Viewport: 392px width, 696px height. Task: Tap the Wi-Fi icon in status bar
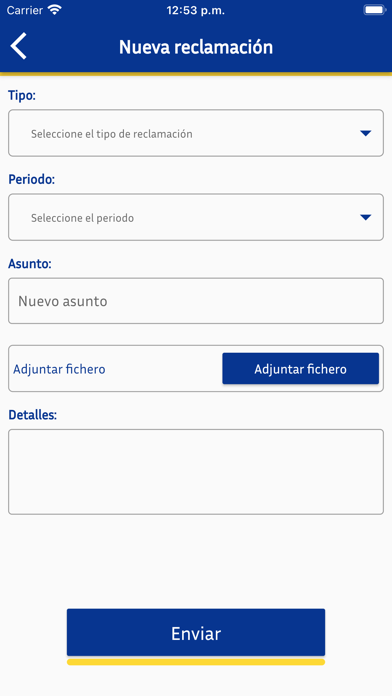[x=55, y=10]
